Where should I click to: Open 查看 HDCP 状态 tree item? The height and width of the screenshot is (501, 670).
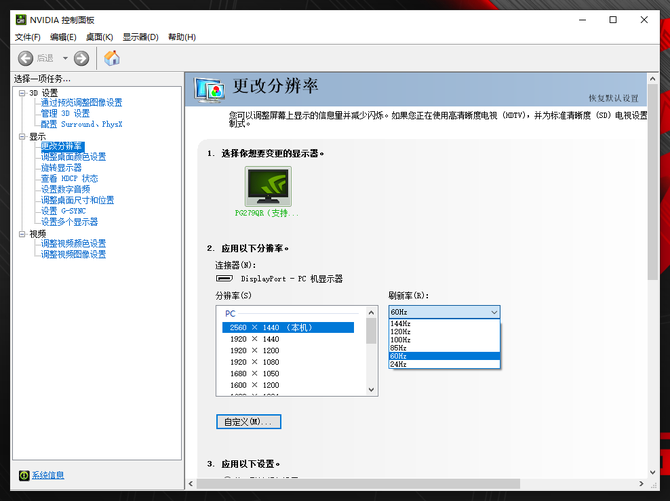click(x=69, y=178)
